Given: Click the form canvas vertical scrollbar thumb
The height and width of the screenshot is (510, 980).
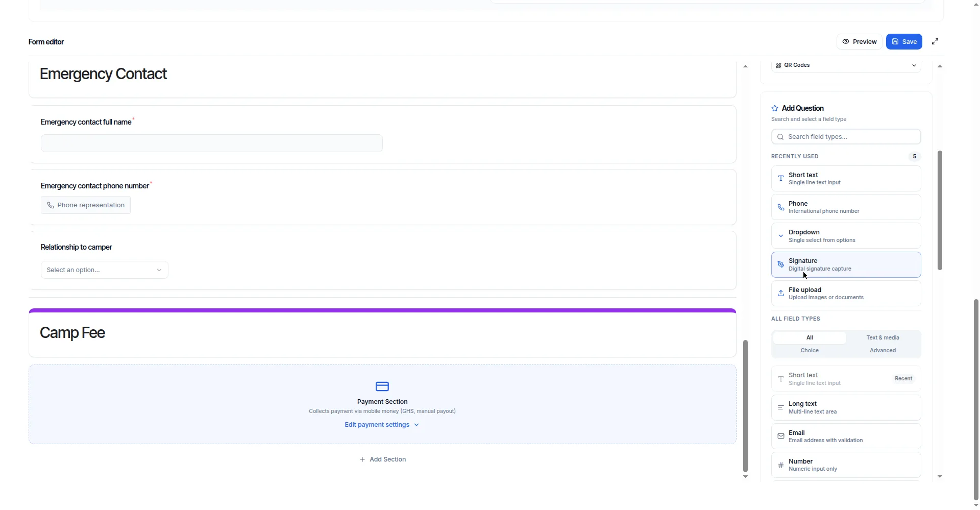Looking at the screenshot, I should coord(745,406).
